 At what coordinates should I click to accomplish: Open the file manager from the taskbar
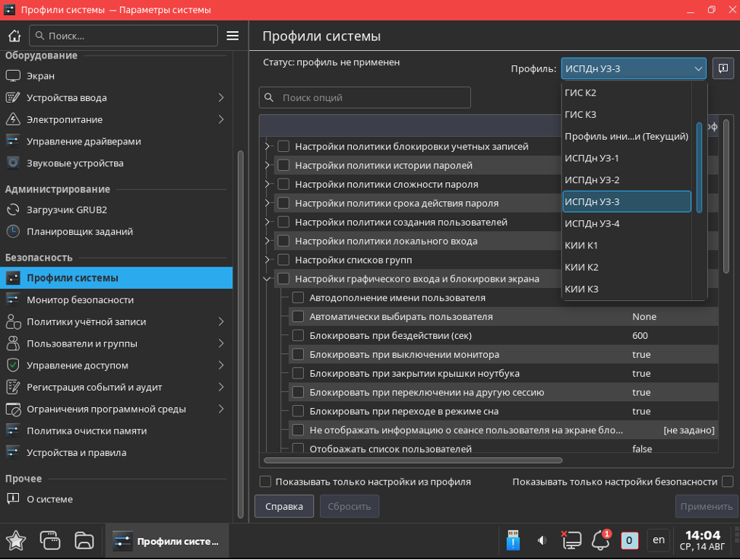pos(84,540)
